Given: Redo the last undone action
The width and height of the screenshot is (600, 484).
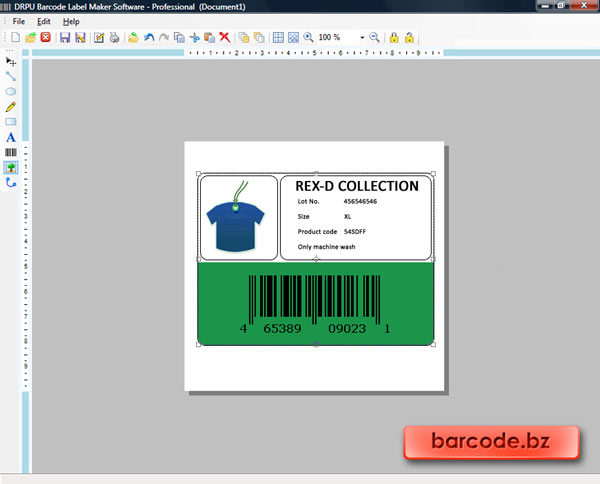Looking at the screenshot, I should pyautogui.click(x=164, y=37).
